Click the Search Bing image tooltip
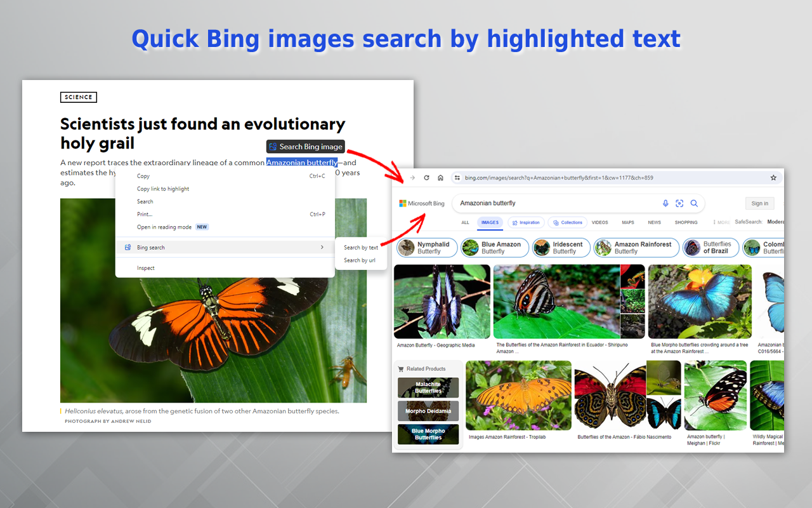The height and width of the screenshot is (508, 812). (x=306, y=147)
